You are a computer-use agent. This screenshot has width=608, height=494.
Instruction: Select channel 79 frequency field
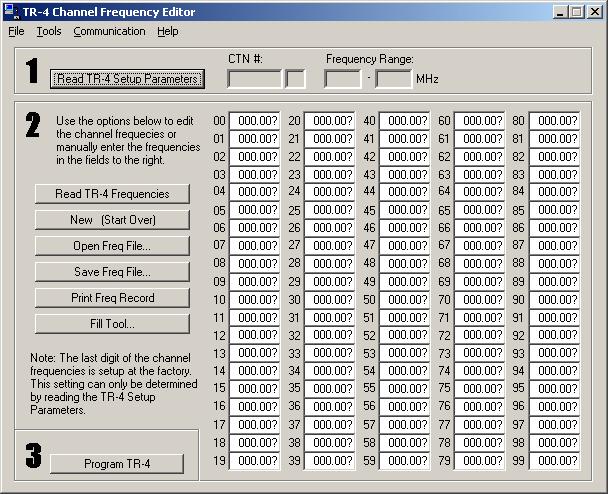click(x=479, y=461)
